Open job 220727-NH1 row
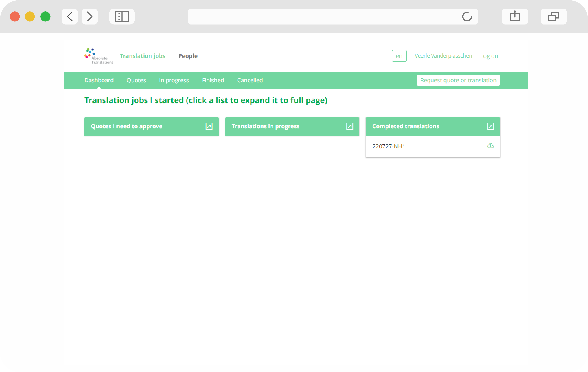This screenshot has width=588, height=372. pyautogui.click(x=433, y=146)
